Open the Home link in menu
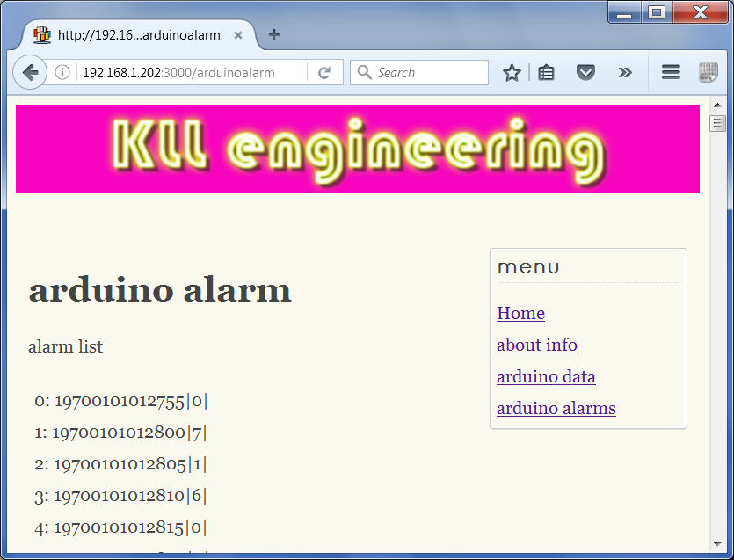Screen dimensions: 734x560 point(520,314)
